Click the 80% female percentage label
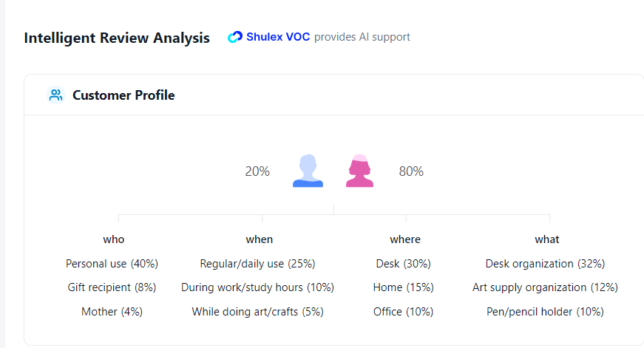This screenshot has width=644, height=348. pos(411,171)
